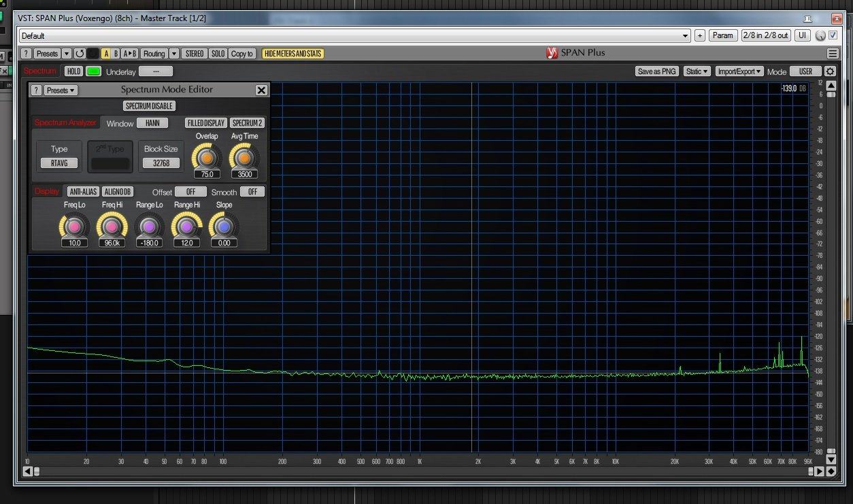Viewport: 853px width, 504px height.
Task: Select state B button
Action: 116,53
